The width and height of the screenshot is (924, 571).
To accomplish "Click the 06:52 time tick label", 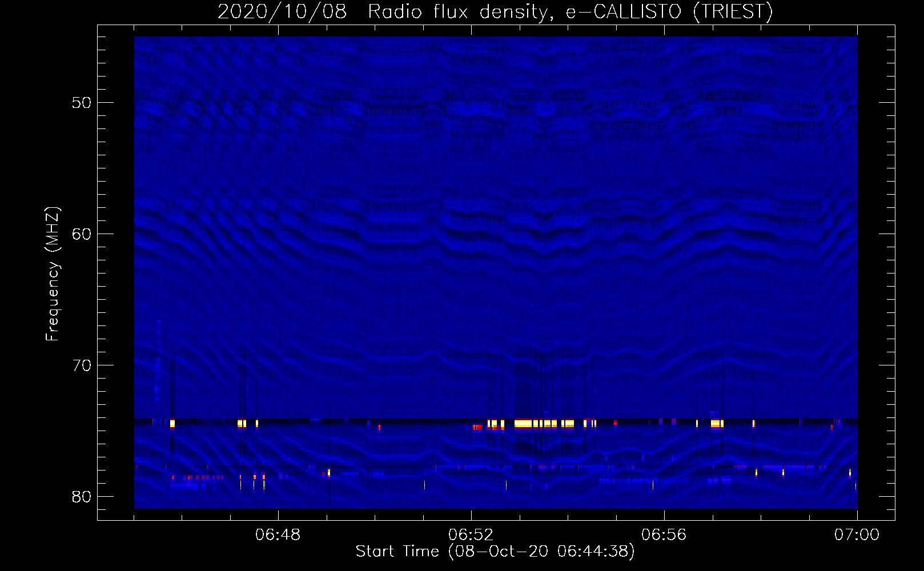I will click(x=471, y=535).
